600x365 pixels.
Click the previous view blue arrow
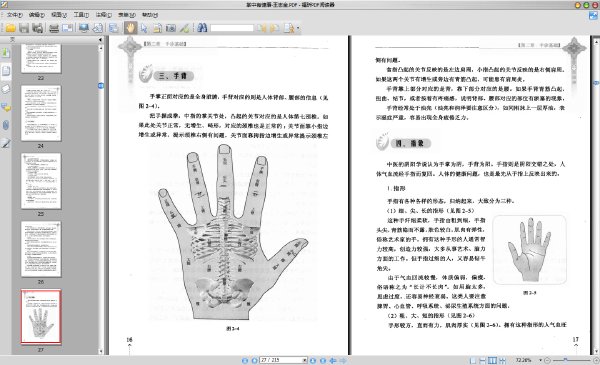click(333, 360)
